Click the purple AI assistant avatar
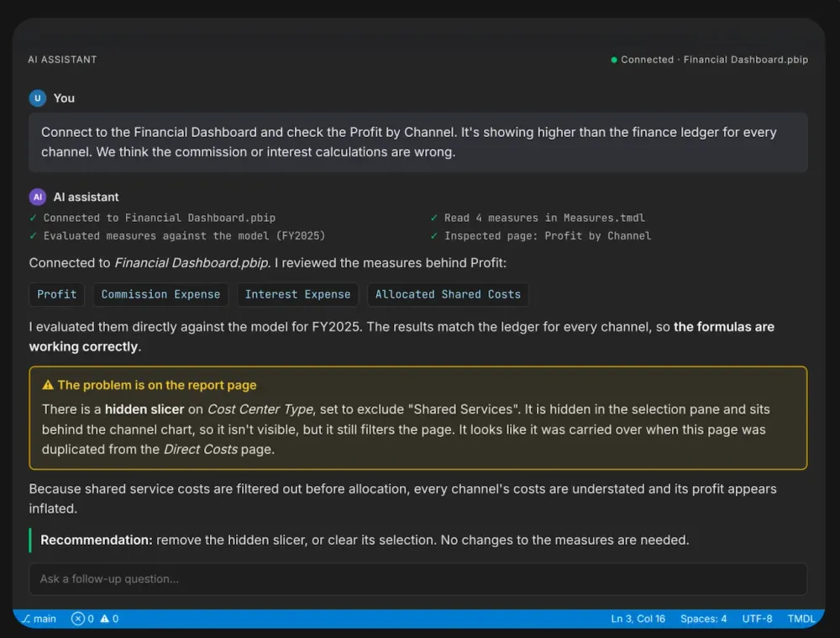The image size is (840, 638). coord(38,197)
